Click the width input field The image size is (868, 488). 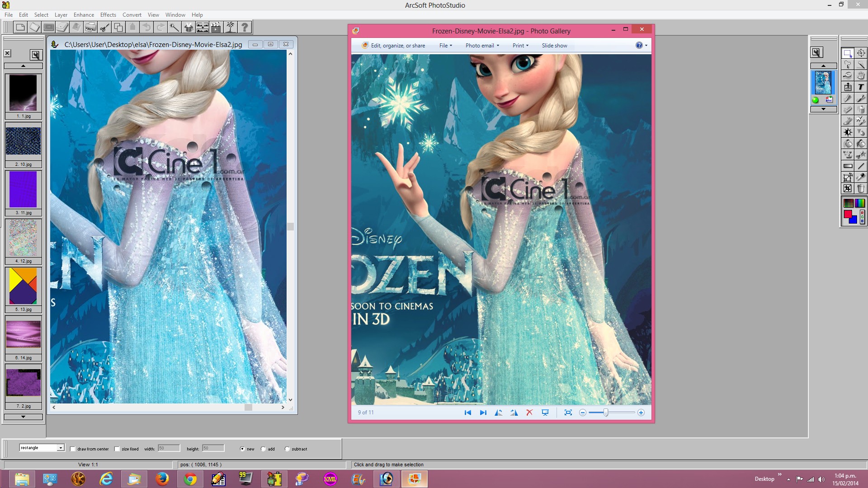point(169,448)
